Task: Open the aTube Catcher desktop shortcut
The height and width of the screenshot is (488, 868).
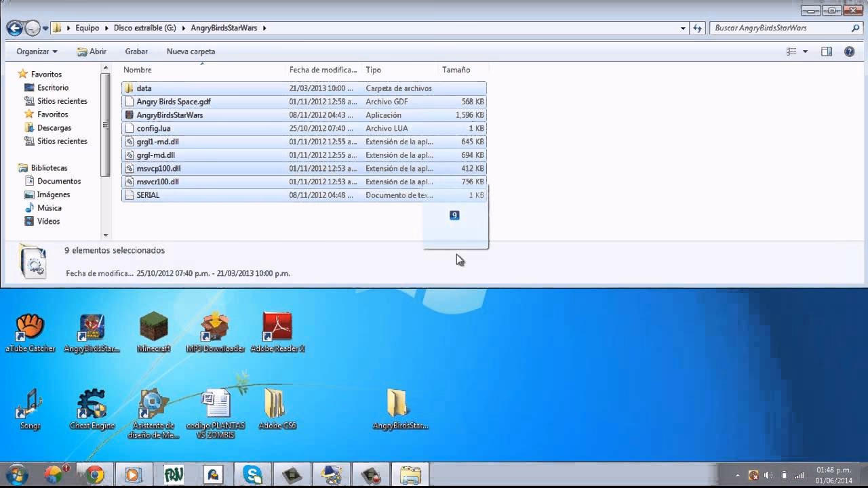Action: (x=30, y=332)
